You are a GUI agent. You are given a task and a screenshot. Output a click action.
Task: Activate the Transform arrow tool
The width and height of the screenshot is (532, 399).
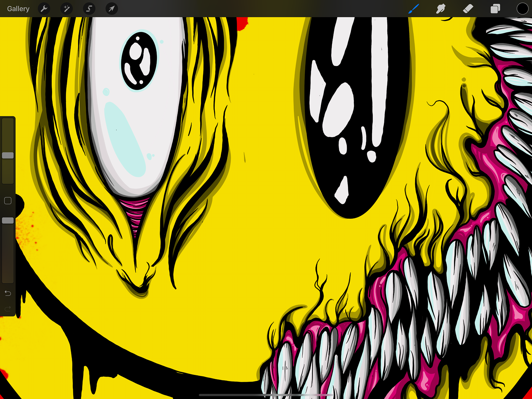(x=111, y=9)
